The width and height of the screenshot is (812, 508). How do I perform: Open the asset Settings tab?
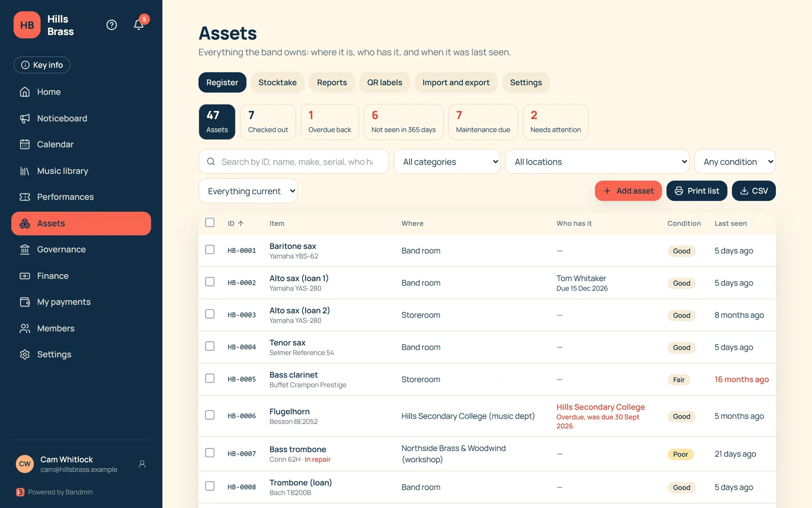click(526, 82)
